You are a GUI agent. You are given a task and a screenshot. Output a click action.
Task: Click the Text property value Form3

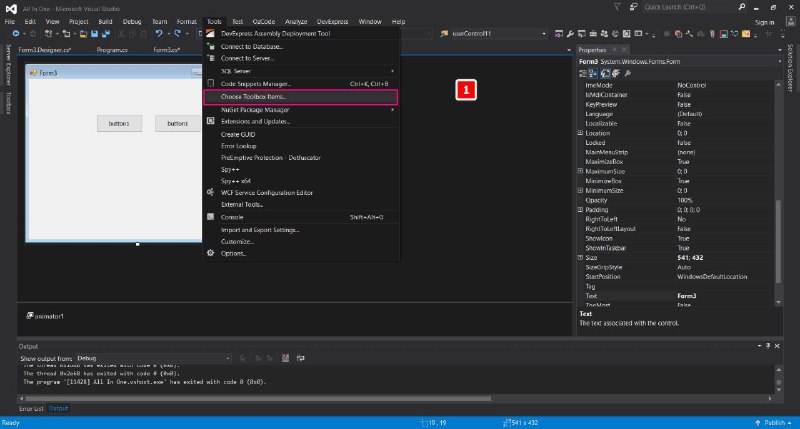click(x=724, y=296)
